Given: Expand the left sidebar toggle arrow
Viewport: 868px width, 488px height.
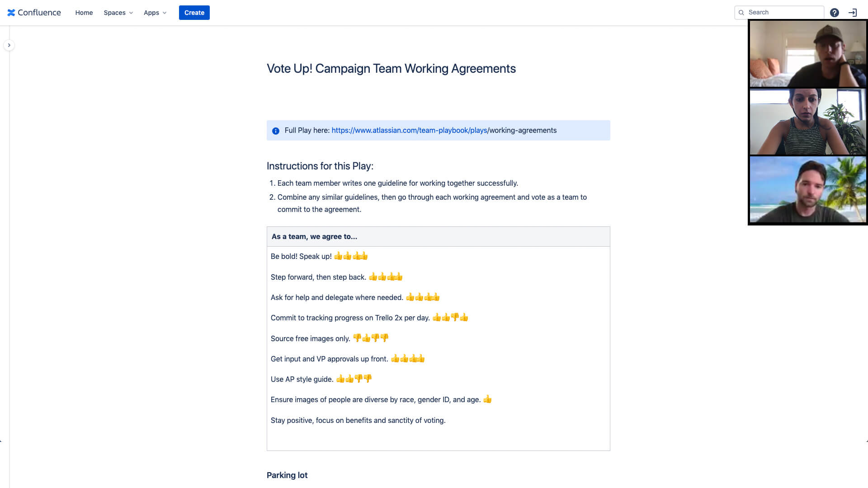Looking at the screenshot, I should [x=9, y=45].
